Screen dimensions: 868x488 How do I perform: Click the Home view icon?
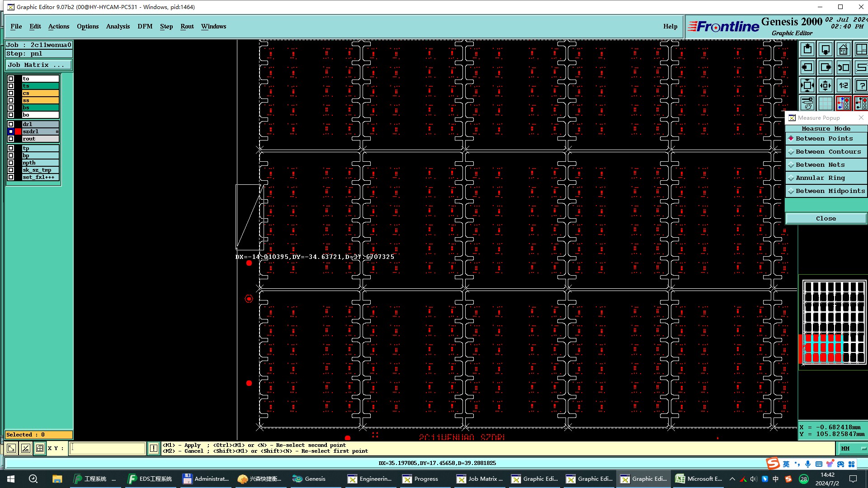point(843,50)
